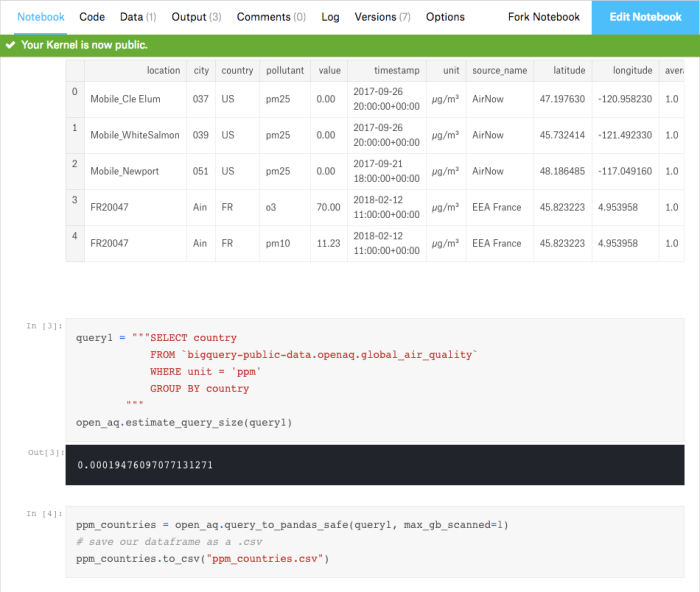This screenshot has height=592, width=700.
Task: Open the Log tab
Action: click(x=330, y=17)
